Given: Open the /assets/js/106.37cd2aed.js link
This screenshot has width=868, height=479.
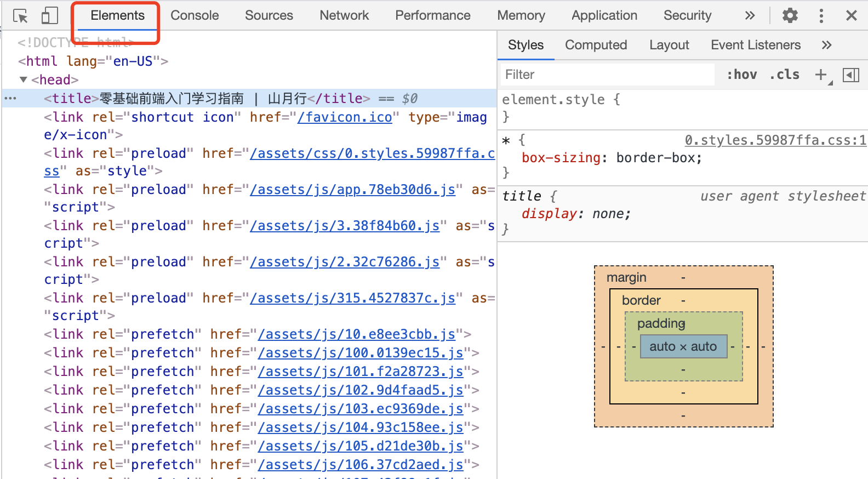Looking at the screenshot, I should [x=361, y=465].
